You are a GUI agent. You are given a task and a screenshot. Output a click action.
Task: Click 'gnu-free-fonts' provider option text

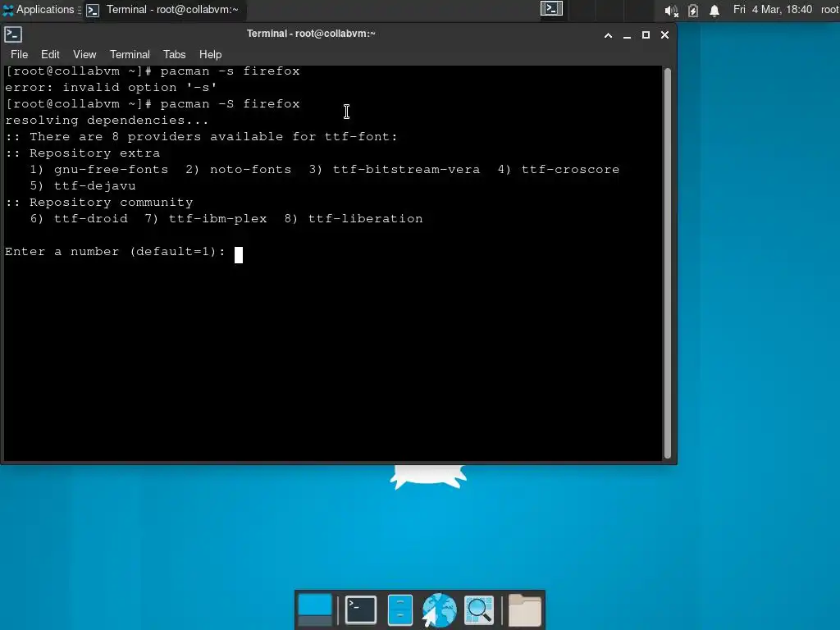pos(111,169)
